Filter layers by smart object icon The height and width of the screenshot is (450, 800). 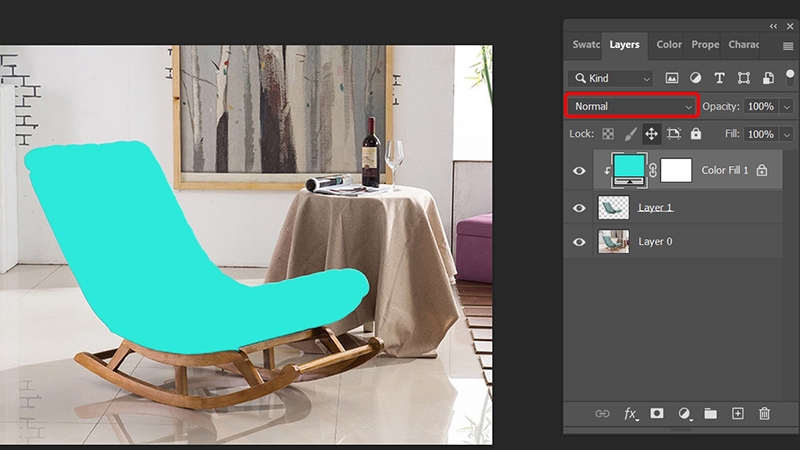coord(768,78)
